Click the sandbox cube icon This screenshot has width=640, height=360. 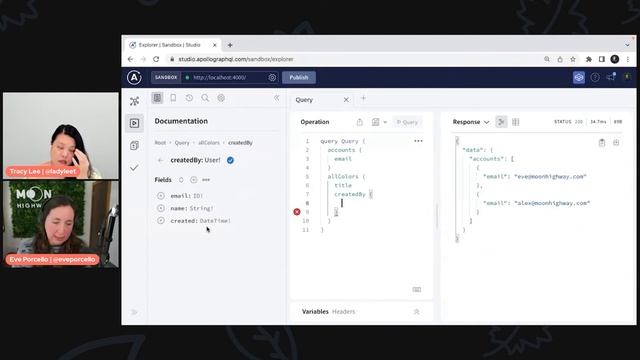click(x=579, y=78)
